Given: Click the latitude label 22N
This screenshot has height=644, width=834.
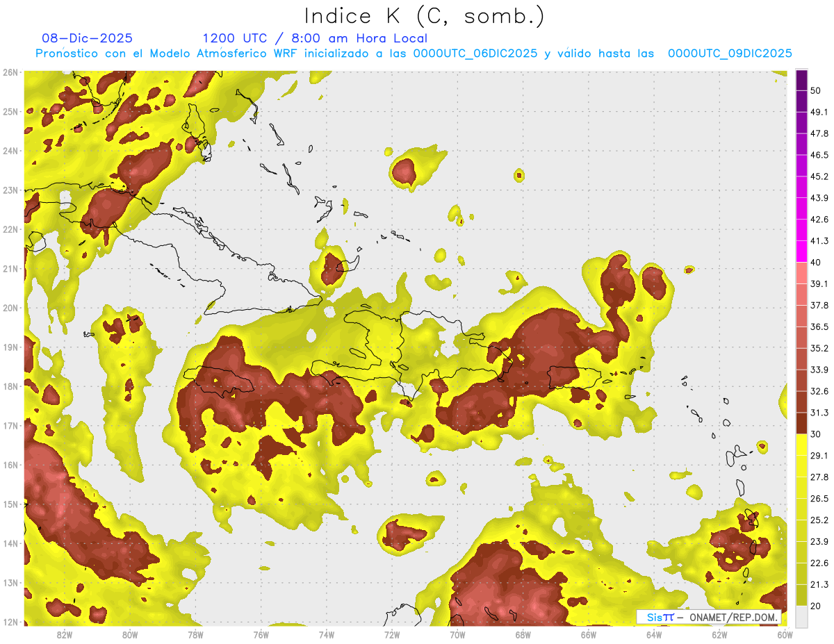Looking at the screenshot, I should tap(10, 229).
